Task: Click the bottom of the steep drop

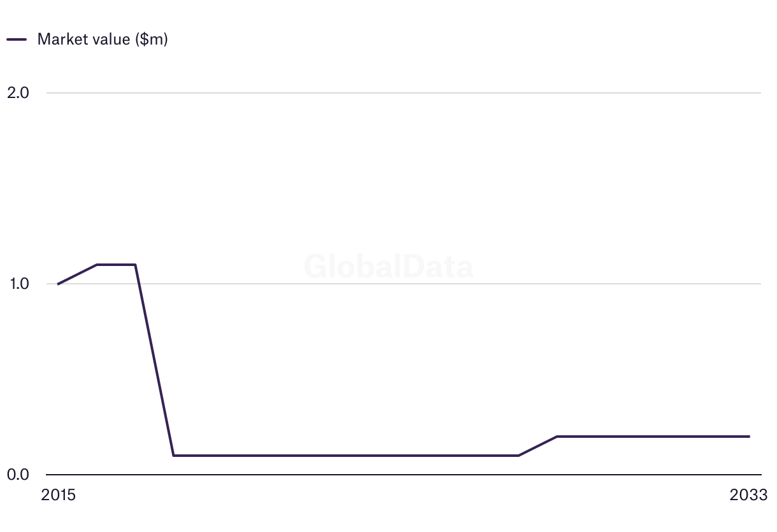Action: [174, 456]
